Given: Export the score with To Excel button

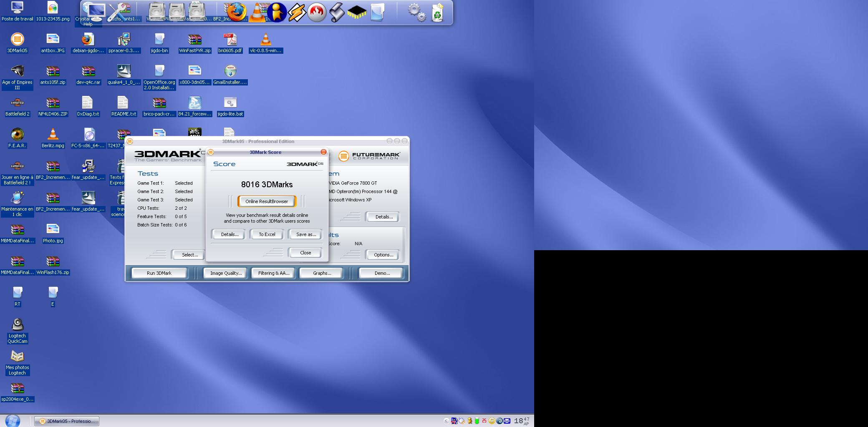Looking at the screenshot, I should [267, 234].
